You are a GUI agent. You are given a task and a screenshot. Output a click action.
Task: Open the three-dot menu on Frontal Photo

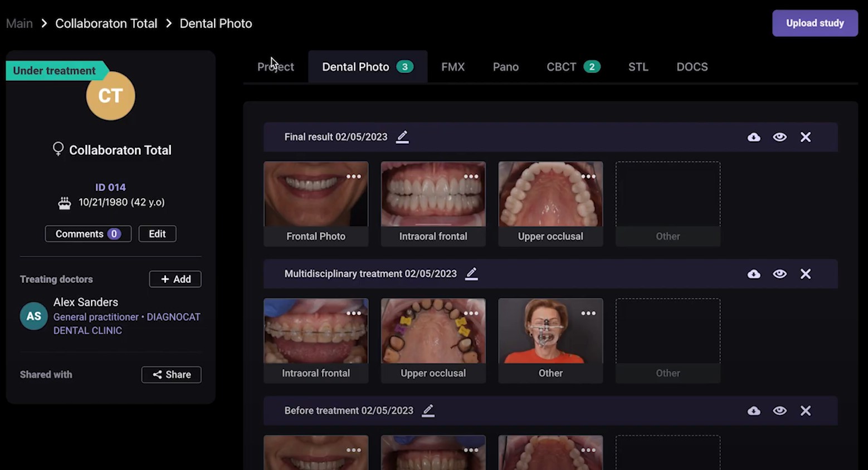point(354,177)
